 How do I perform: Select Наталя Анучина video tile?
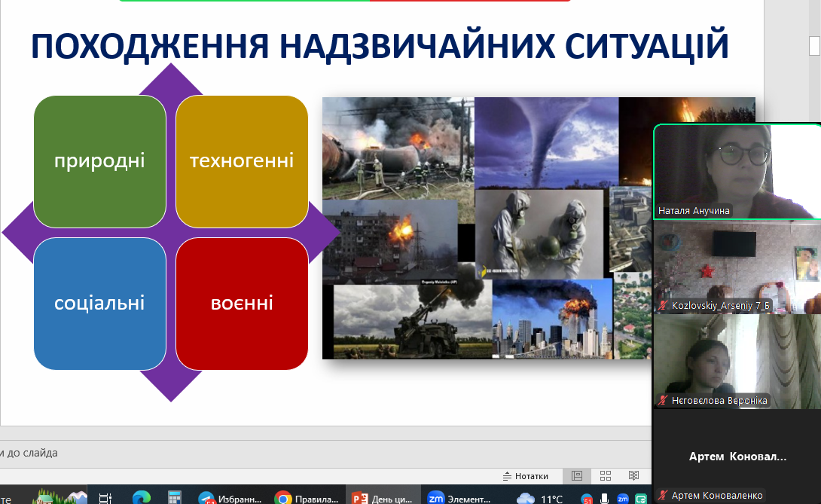pos(737,171)
